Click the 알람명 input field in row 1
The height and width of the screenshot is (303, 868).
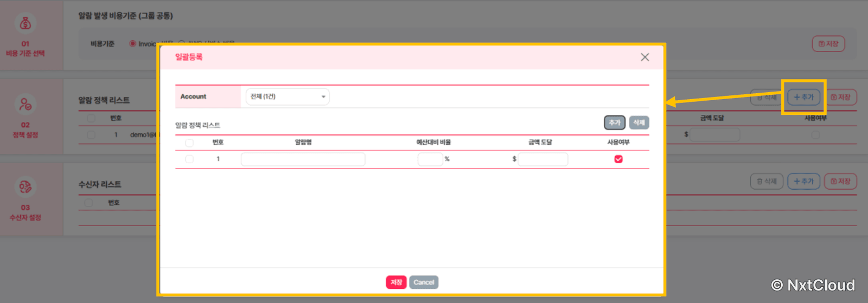coord(303,159)
